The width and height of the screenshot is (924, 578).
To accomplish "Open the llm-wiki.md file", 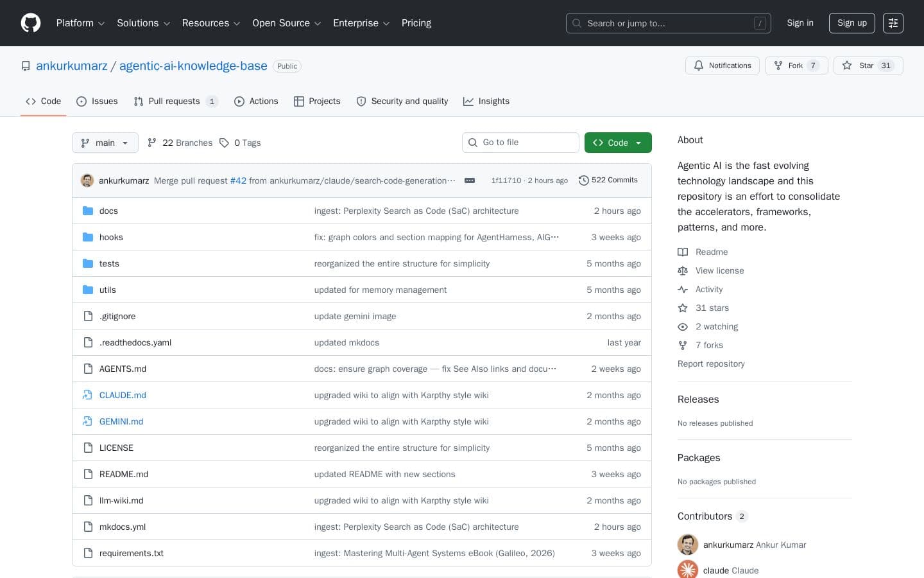I will pos(121,500).
